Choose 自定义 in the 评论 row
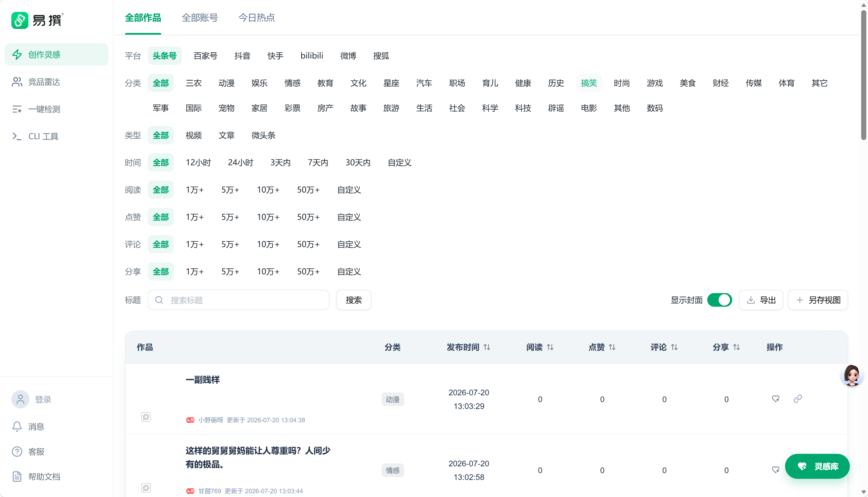This screenshot has height=497, width=868. (349, 245)
